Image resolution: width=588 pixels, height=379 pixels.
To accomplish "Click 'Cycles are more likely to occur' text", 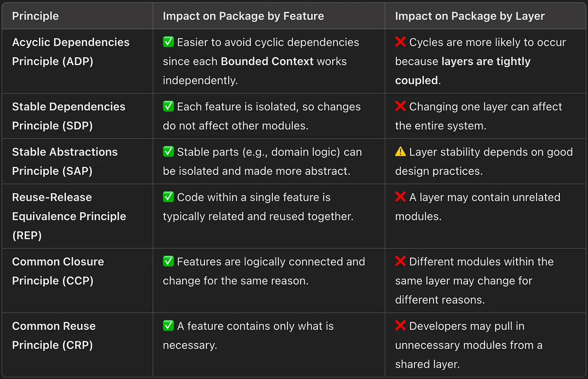I will (x=488, y=42).
